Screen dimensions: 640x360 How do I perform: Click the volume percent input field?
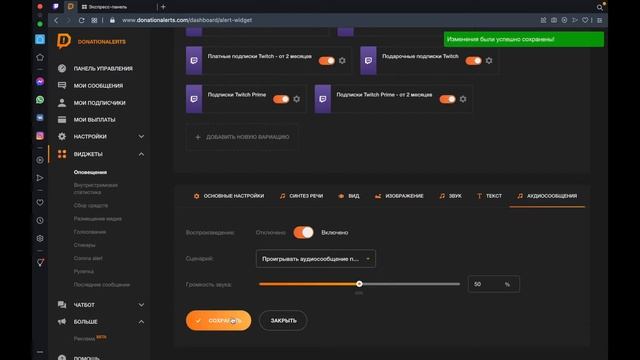[493, 284]
